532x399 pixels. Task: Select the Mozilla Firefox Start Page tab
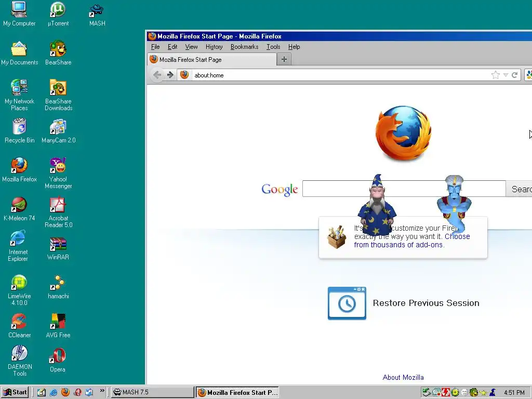212,59
